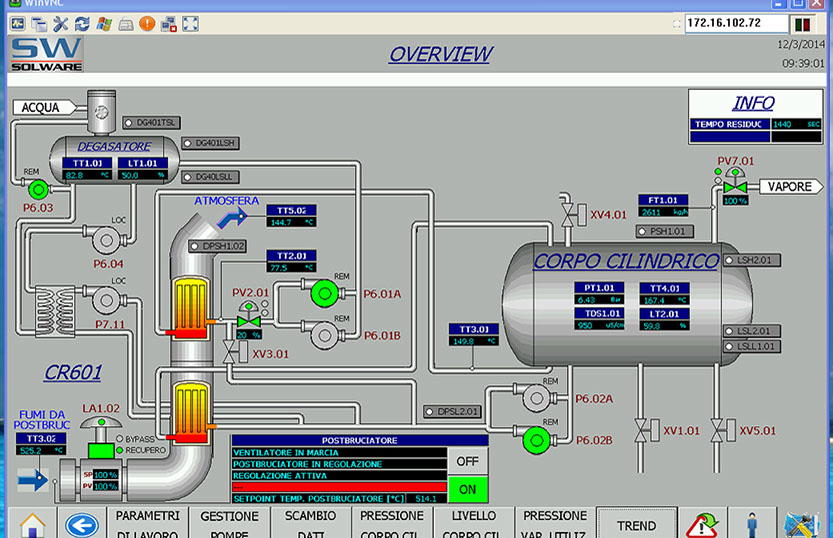Click the Send Ctrl-Alt-Del keyboard icon
Image resolution: width=833 pixels, height=538 pixels.
(125, 23)
